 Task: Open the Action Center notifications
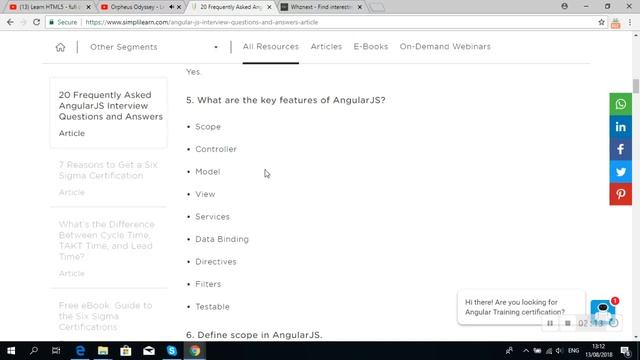(x=625, y=351)
